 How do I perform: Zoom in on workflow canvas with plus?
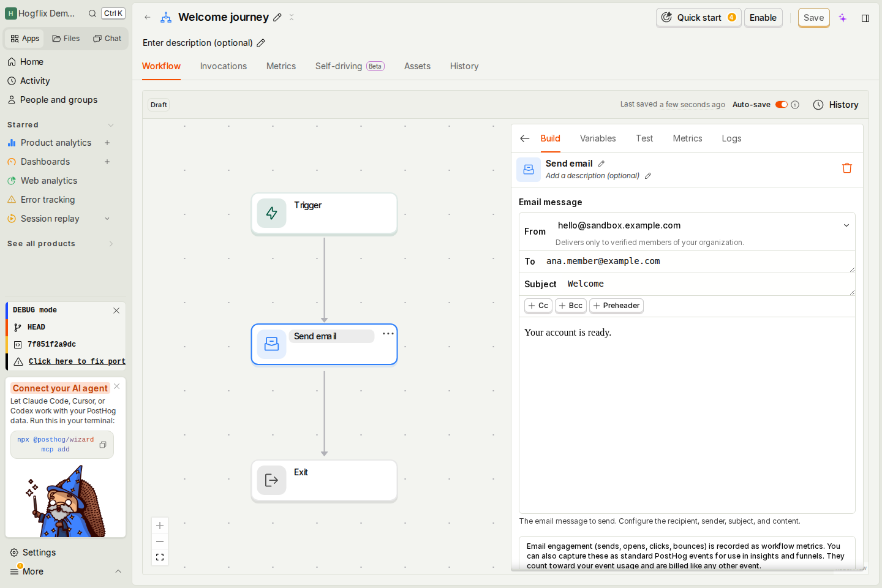[x=160, y=526]
